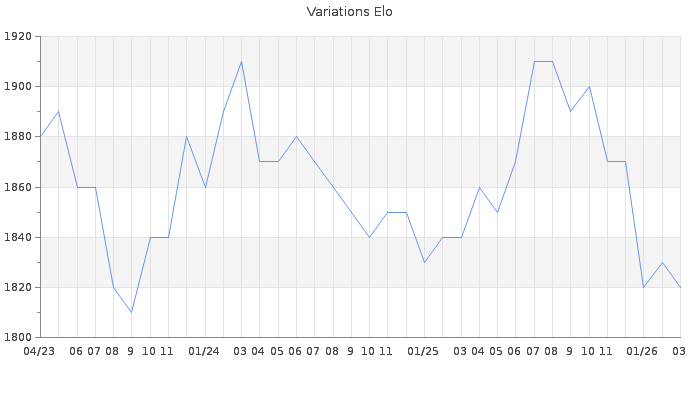Image resolution: width=700 pixels, height=400 pixels.
Task: Select the 04/23 x-axis date label
Action: [x=39, y=351]
